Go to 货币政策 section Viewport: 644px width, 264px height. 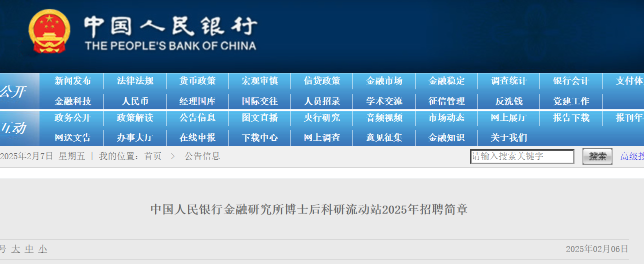point(197,81)
